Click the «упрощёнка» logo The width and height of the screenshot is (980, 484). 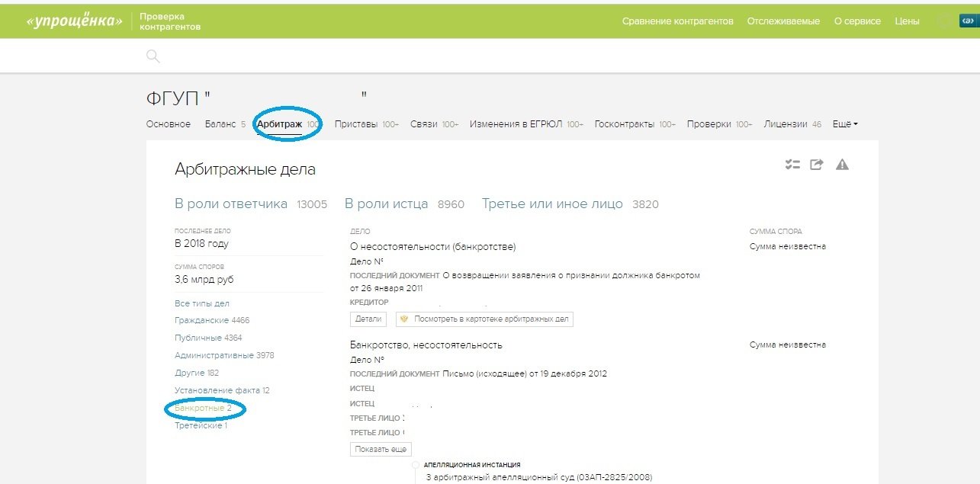[74, 21]
